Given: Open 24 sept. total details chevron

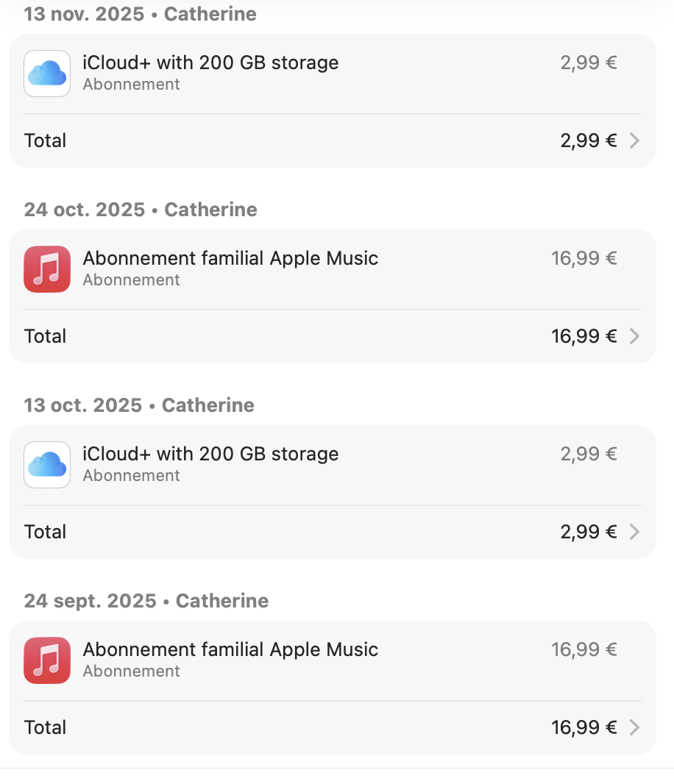Looking at the screenshot, I should tap(634, 727).
